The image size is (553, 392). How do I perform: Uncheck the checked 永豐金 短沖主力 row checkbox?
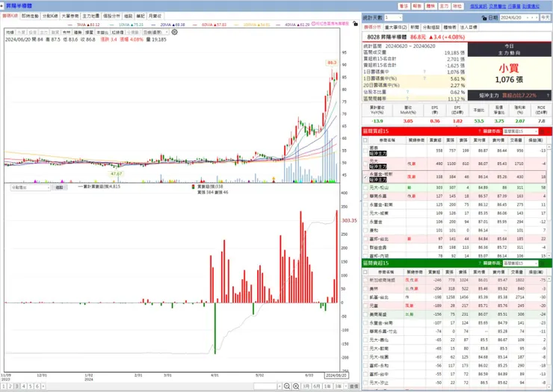(x=365, y=177)
